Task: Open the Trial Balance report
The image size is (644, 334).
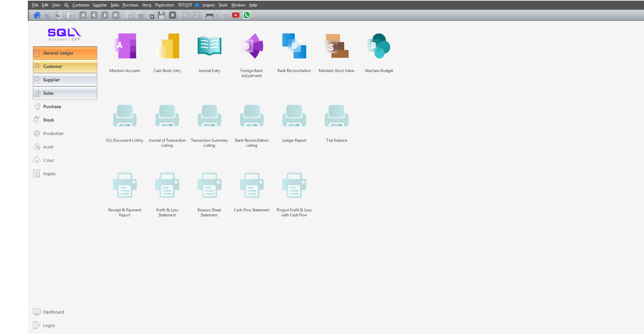Action: pos(336,117)
